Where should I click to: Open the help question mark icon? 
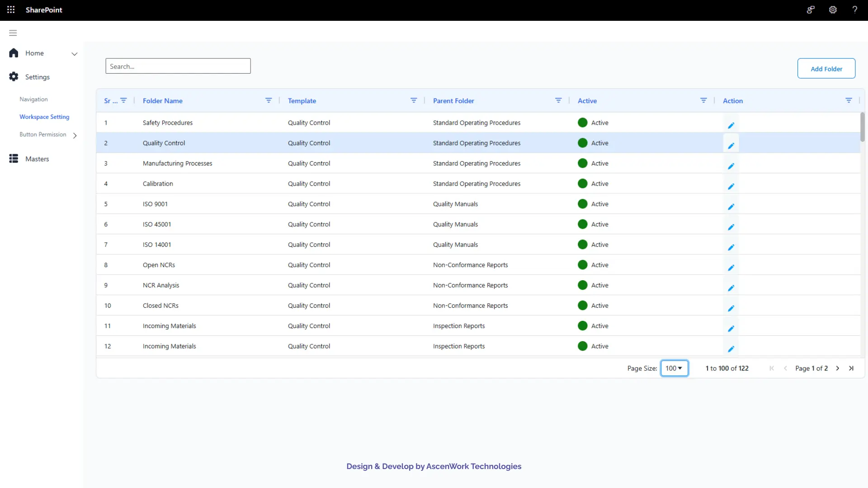tap(854, 9)
